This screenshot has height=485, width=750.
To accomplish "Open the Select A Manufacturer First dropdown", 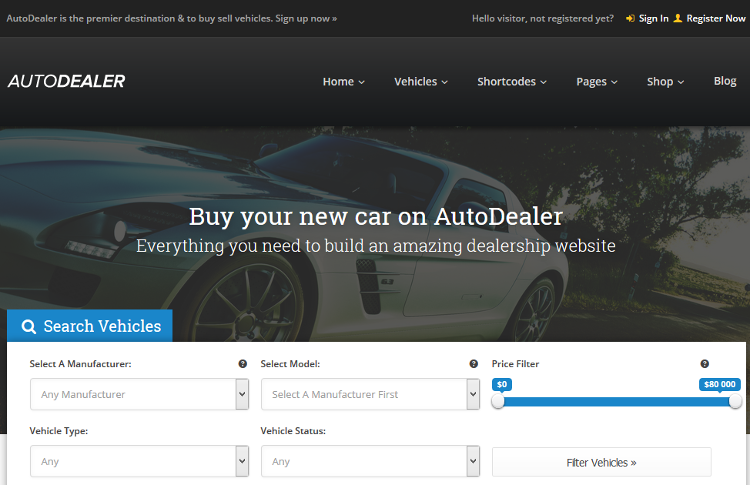I will pos(370,394).
